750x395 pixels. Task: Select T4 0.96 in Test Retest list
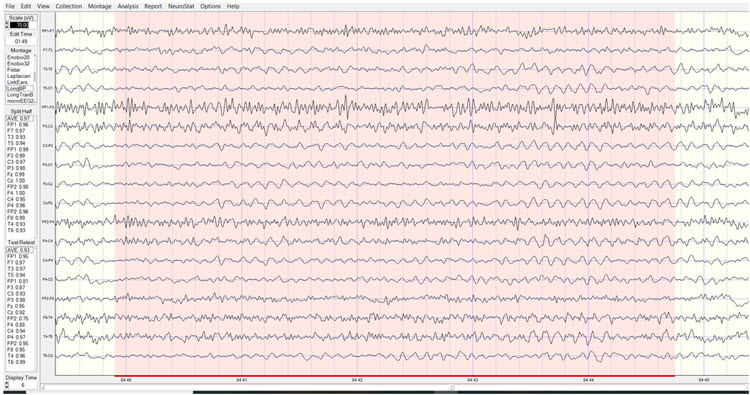click(x=17, y=356)
